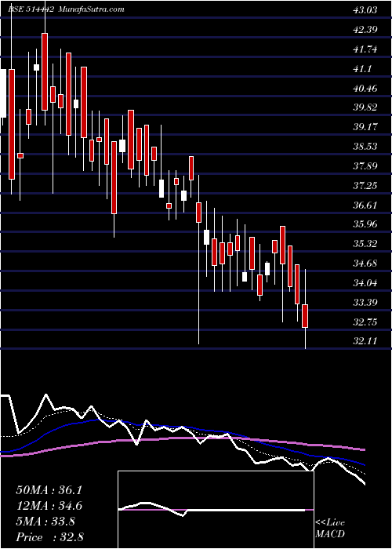Click the 41.1 price axis label
This screenshot has height=549, width=392.
tap(362, 69)
